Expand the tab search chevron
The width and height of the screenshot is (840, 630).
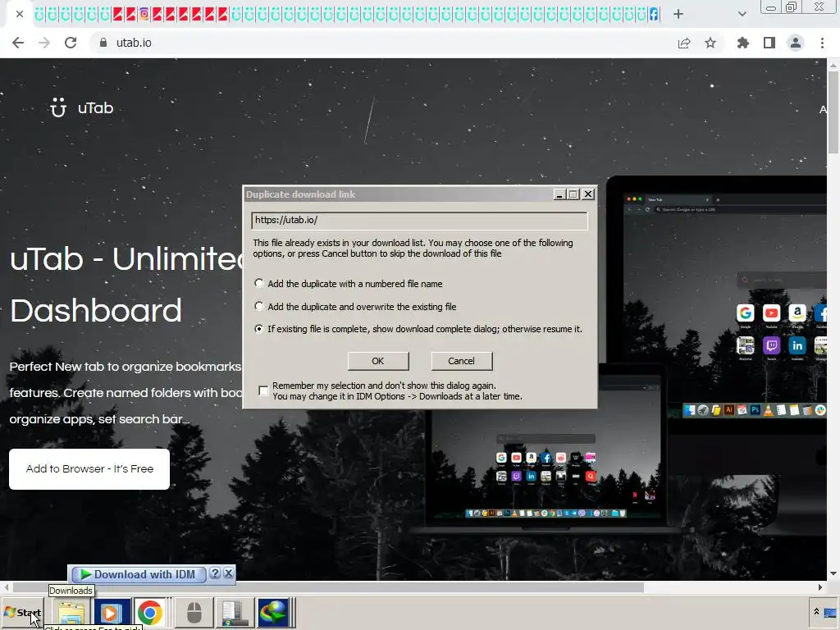(742, 14)
